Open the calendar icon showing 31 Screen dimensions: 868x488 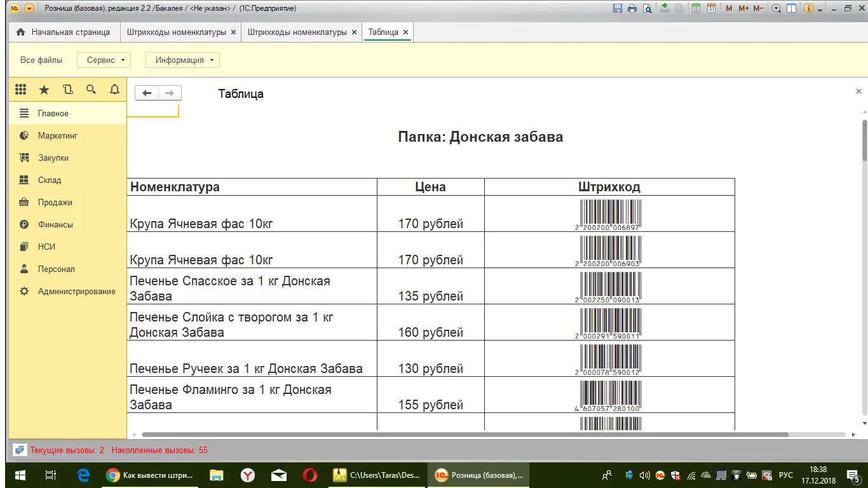[x=711, y=8]
